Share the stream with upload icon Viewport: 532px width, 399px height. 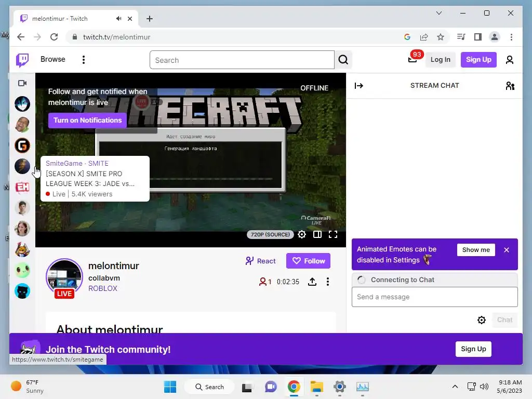pyautogui.click(x=312, y=282)
